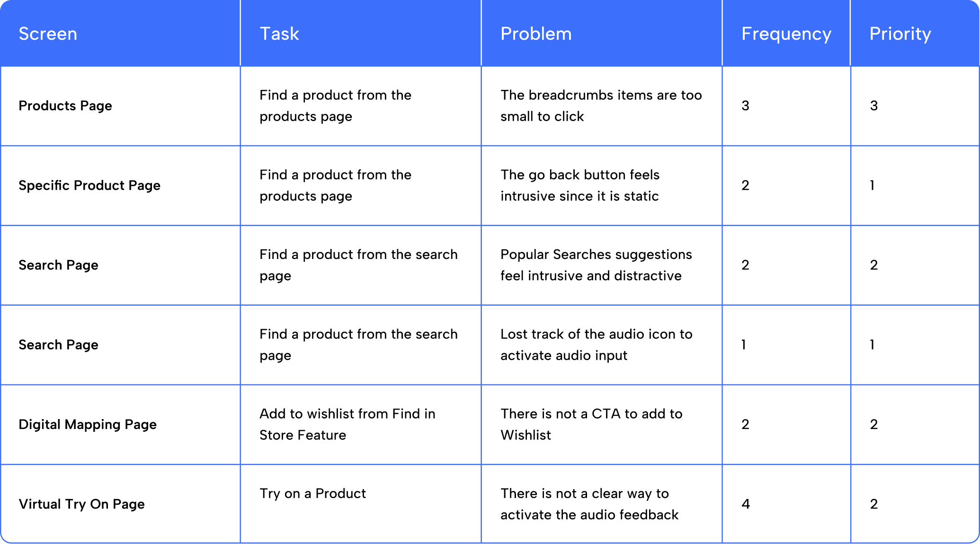980x544 pixels.
Task: Click the frequency value 4 cell
Action: coord(746,504)
